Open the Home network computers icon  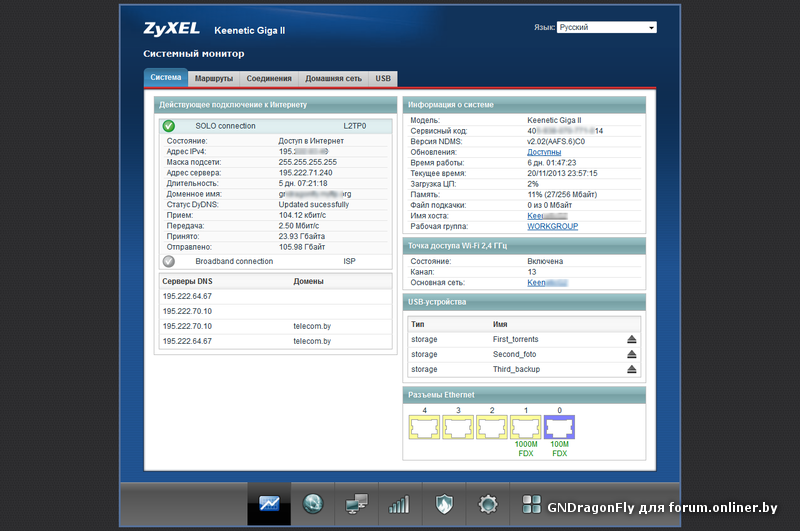click(x=356, y=504)
